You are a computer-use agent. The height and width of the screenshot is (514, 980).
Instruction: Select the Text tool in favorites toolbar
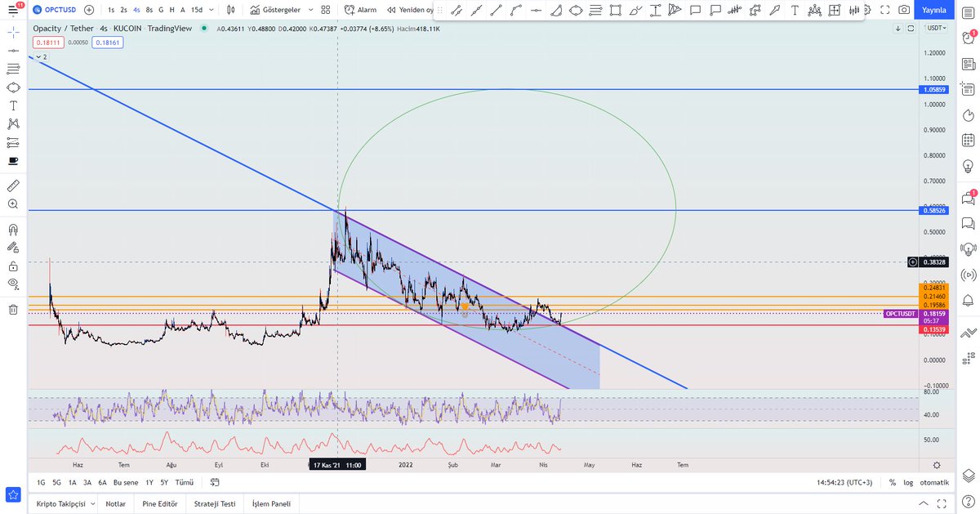795,10
